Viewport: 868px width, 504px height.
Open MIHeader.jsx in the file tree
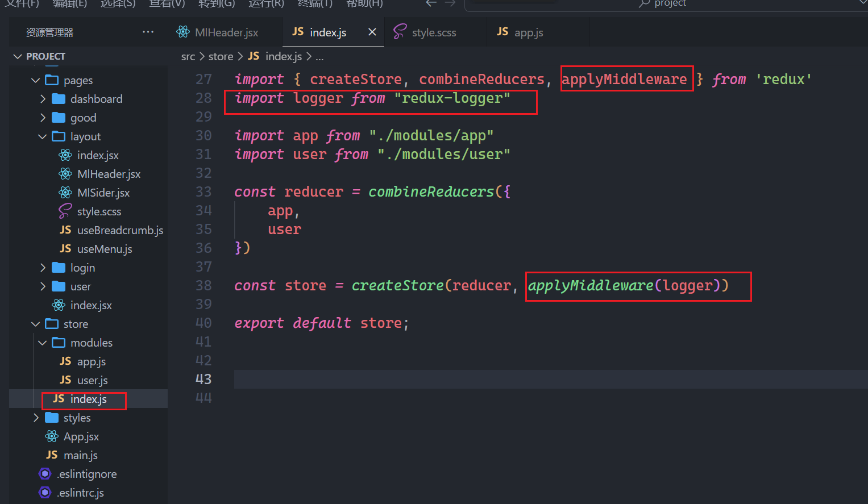tap(109, 174)
